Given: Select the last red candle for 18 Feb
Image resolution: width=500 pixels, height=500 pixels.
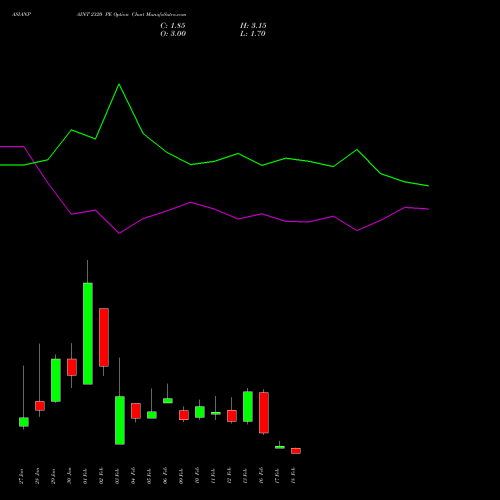Looking at the screenshot, I should coord(296,451).
